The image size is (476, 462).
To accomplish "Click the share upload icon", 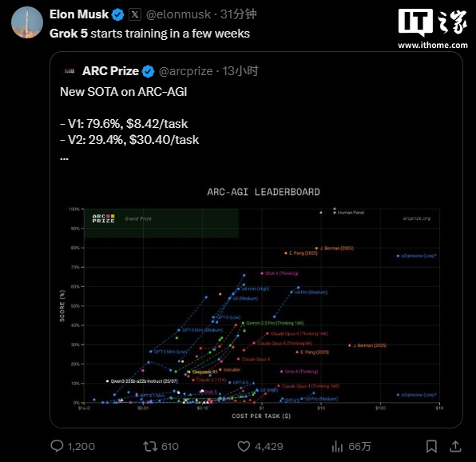I will click(455, 446).
